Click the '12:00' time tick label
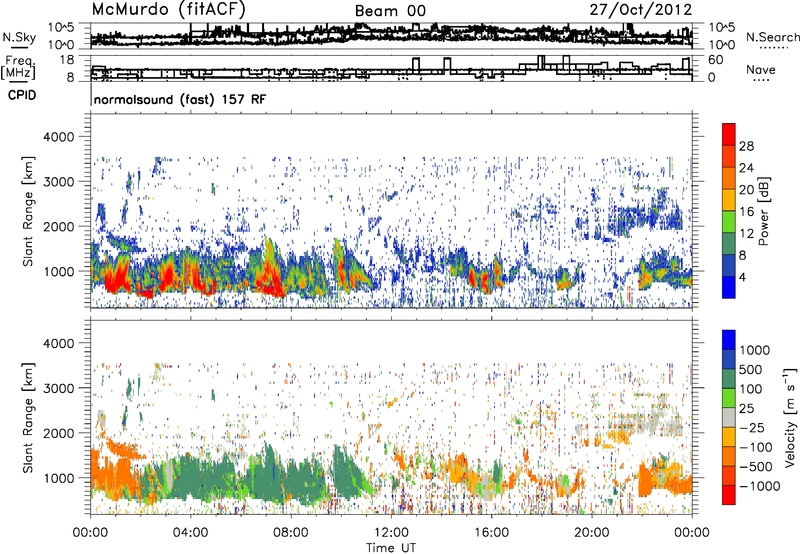This screenshot has width=800, height=554. click(391, 533)
